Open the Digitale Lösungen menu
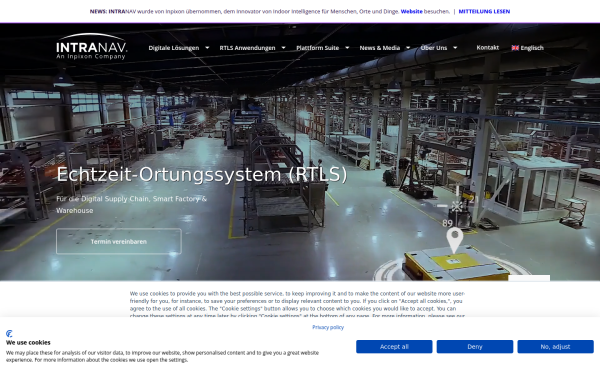 (x=174, y=48)
